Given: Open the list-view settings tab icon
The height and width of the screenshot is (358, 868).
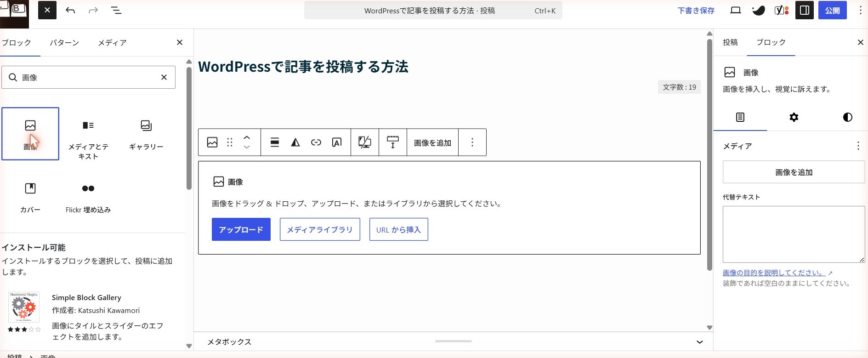Looking at the screenshot, I should 740,117.
